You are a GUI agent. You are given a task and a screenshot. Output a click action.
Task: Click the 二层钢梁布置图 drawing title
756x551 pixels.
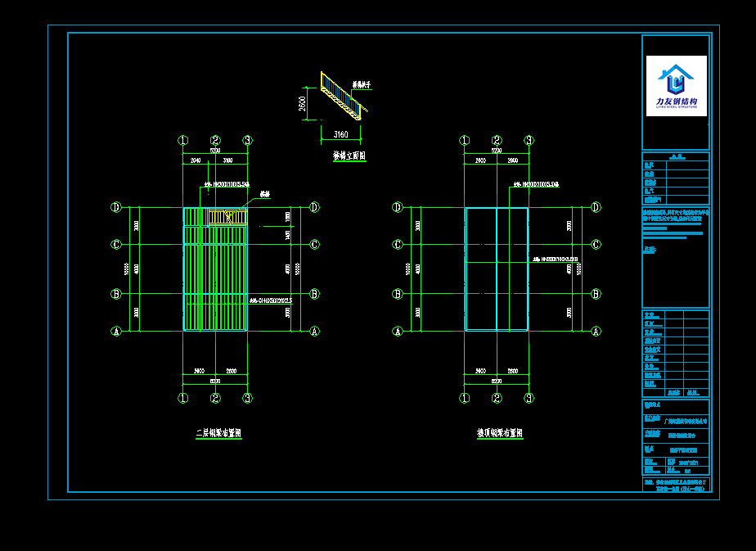tap(218, 434)
